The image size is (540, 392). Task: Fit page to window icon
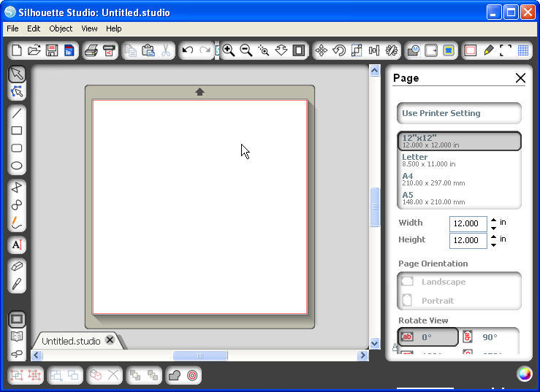[x=299, y=50]
